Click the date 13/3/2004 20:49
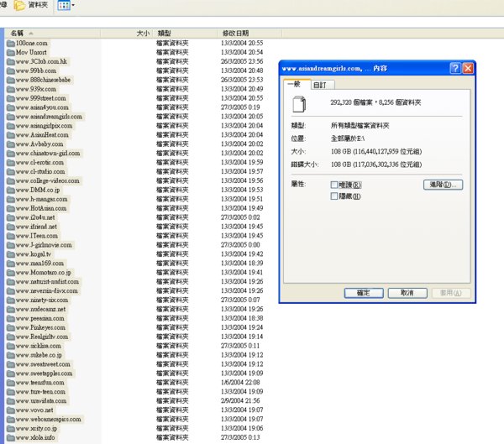Screen dimensions: 504x444 point(242,89)
